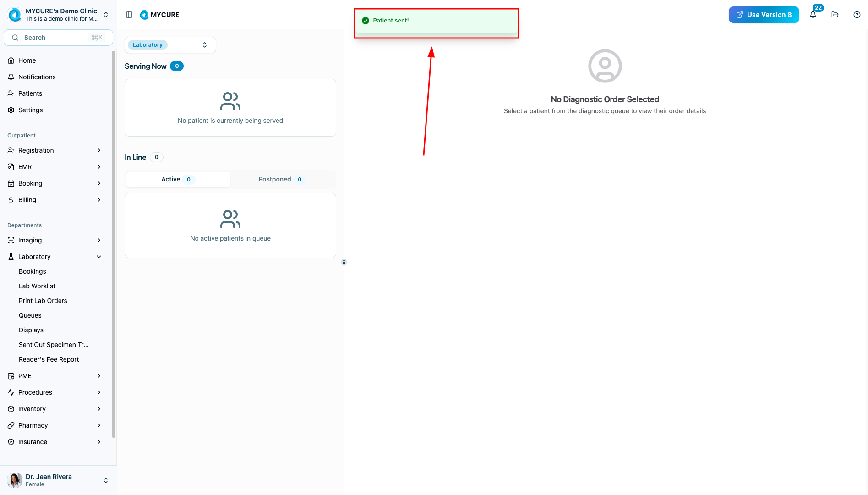Screen dimensions: 868x495
Task: Open the help question mark icon
Action: click(857, 15)
